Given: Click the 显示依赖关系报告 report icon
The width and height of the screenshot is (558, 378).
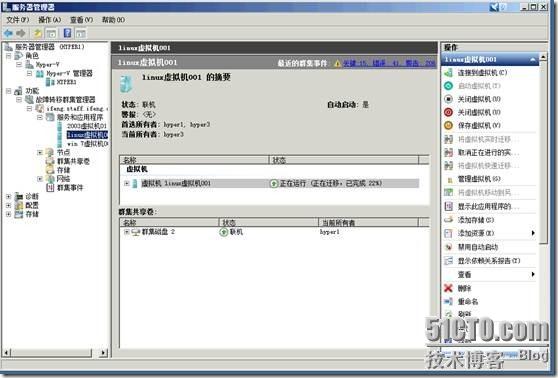Looking at the screenshot, I should pos(448,261).
